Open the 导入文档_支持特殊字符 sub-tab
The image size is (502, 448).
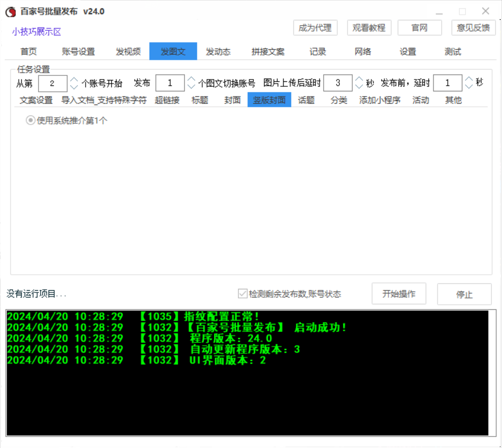(x=104, y=100)
